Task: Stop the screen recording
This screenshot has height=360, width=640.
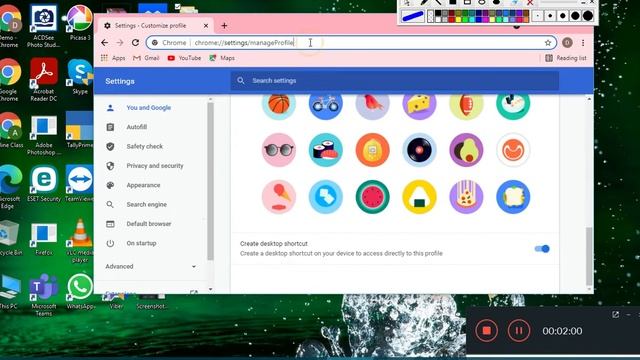Action: [x=487, y=331]
